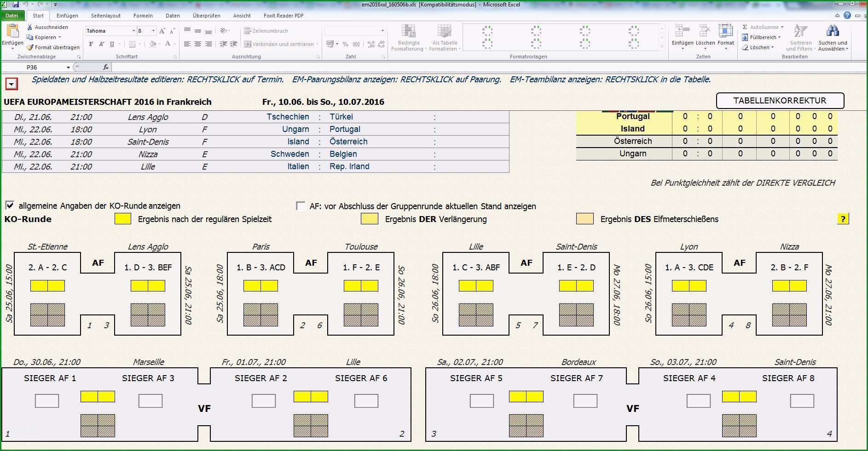Open the Foxit Reader PDF tab
The height and width of the screenshot is (451, 868).
pyautogui.click(x=284, y=16)
